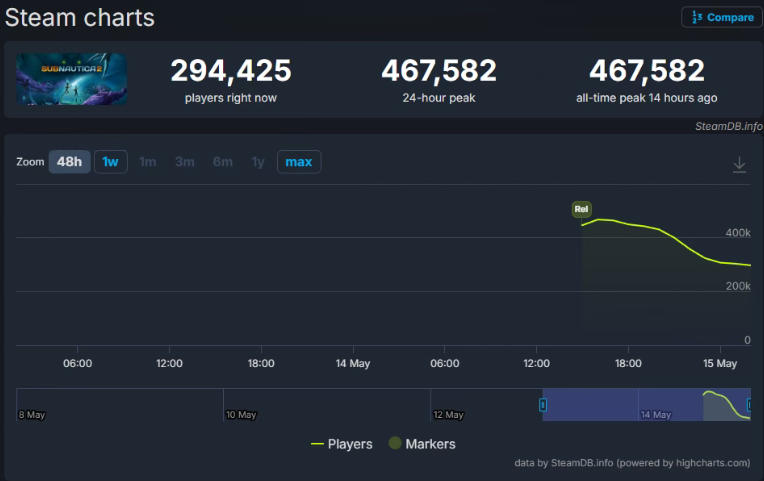Click the all-time peak 14 hours ago text
The height and width of the screenshot is (481, 764).
pyautogui.click(x=647, y=98)
